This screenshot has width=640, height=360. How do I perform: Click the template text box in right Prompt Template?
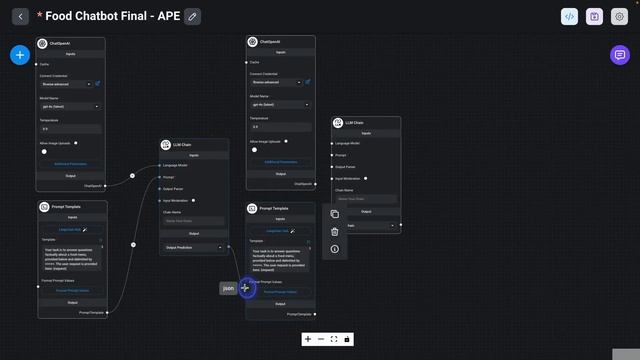tap(280, 260)
